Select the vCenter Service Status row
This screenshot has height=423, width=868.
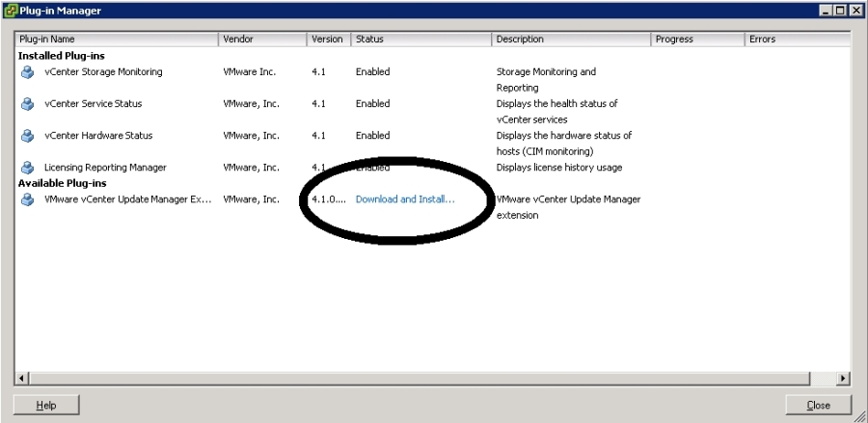tap(433, 112)
